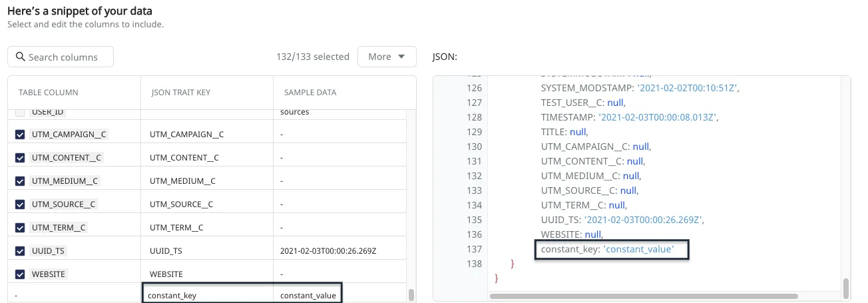Click the More dropdown arrow caret
868x303 pixels.
401,57
